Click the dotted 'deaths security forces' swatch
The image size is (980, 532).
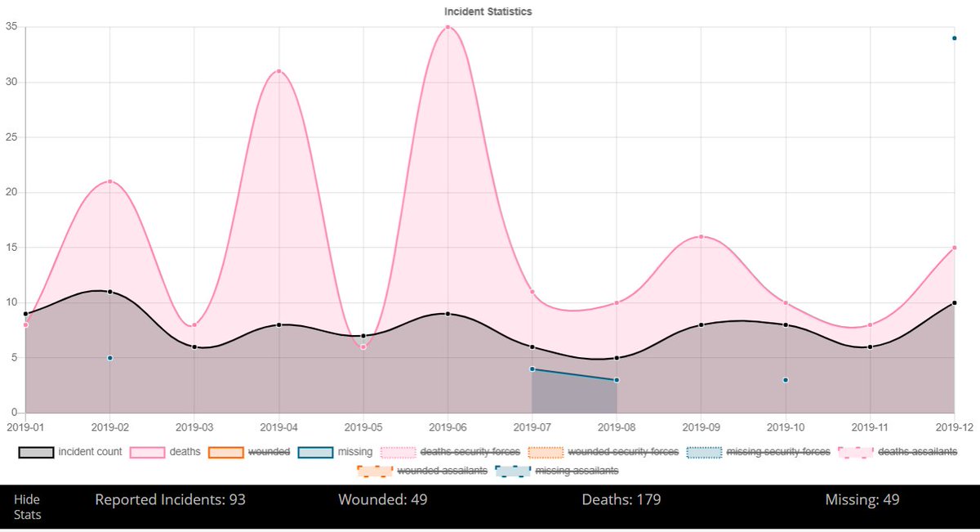(399, 451)
